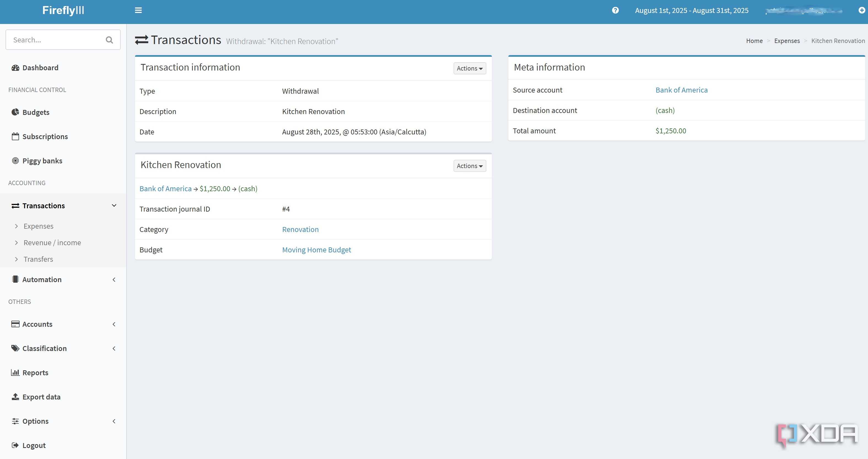
Task: Click the plus icon in top bar
Action: 862,10
